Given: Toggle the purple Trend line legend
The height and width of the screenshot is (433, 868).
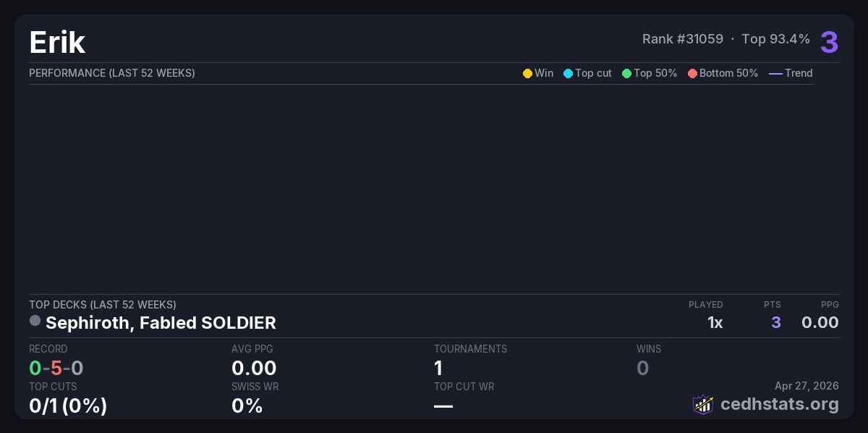Looking at the screenshot, I should pos(775,73).
